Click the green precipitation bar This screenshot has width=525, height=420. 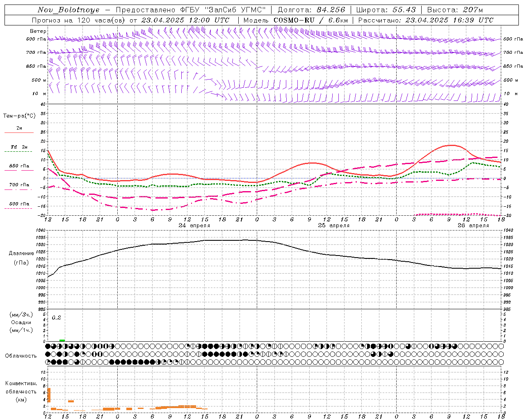[62, 340]
